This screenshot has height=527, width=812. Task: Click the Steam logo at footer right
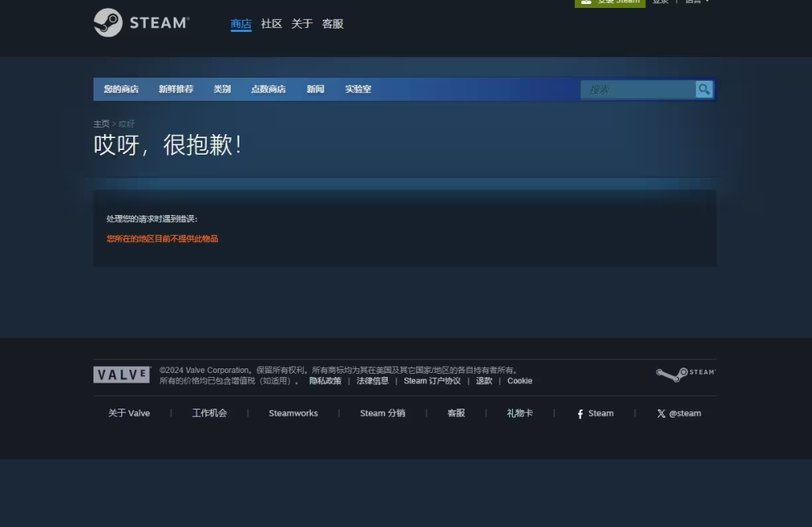click(686, 374)
